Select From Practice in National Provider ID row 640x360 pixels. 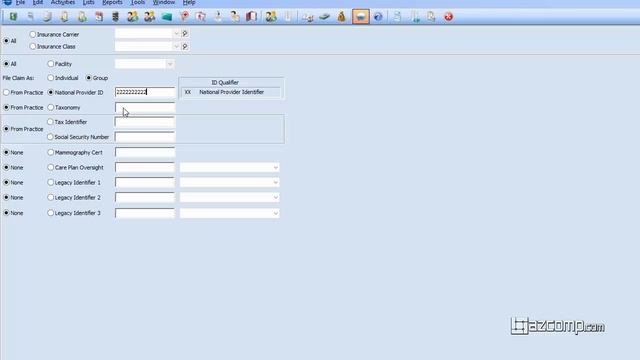[6, 93]
